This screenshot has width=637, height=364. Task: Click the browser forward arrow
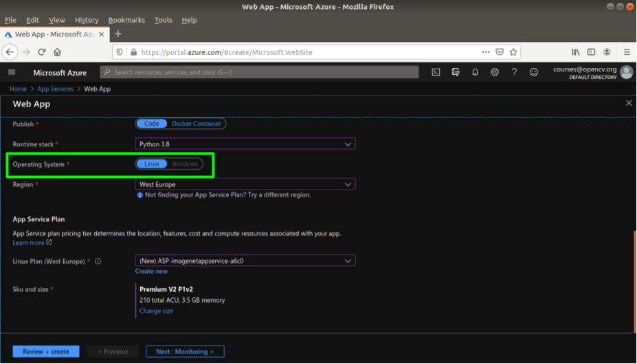point(26,52)
